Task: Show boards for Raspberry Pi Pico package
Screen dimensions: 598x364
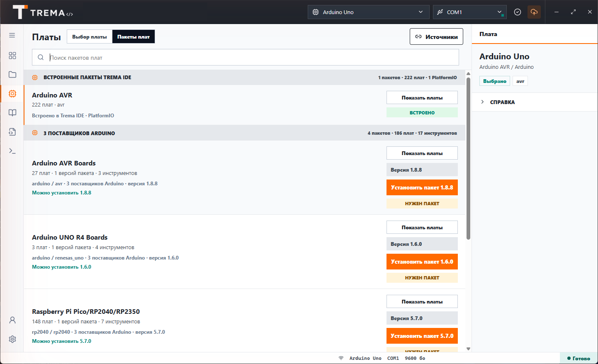Action: 422,301
